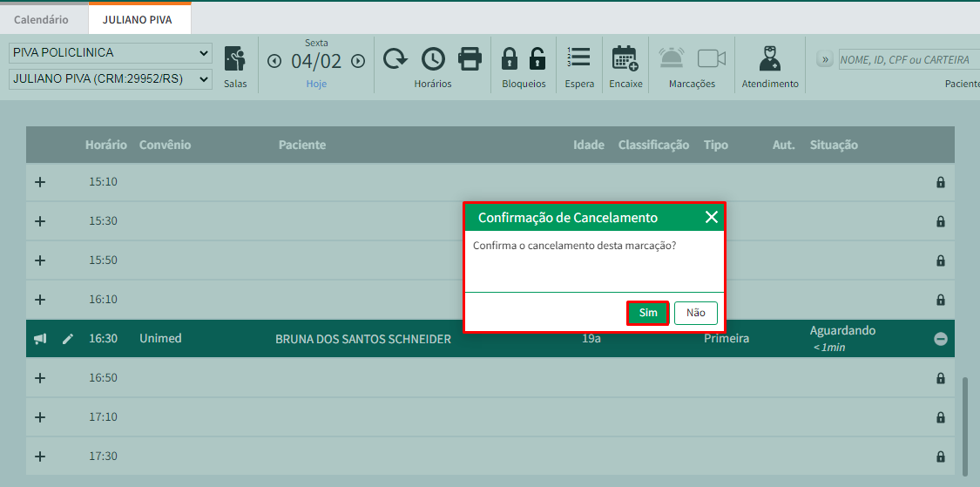The height and width of the screenshot is (487, 980).
Task: Select the JULIANO PIVA tab
Action: [x=138, y=18]
